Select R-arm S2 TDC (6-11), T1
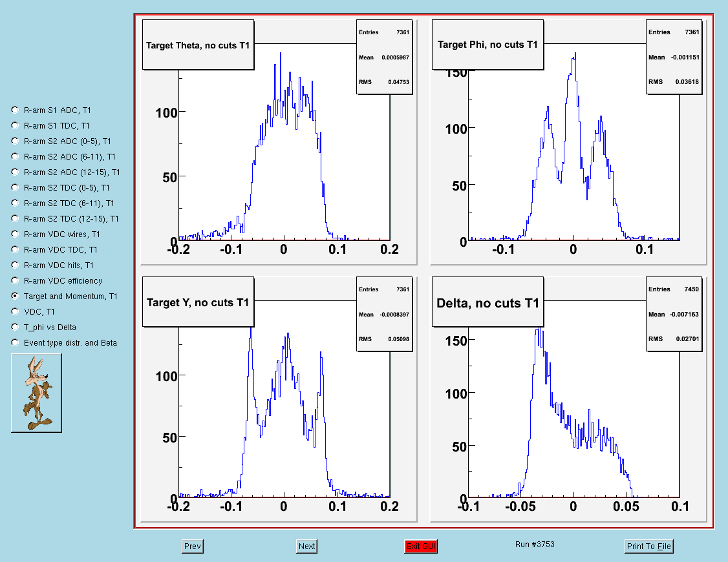Image resolution: width=728 pixels, height=562 pixels. (15, 203)
